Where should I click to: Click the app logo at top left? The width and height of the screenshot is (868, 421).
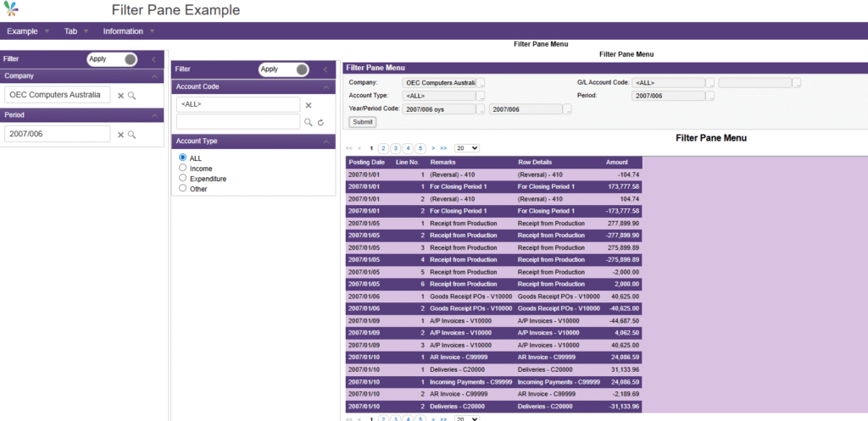(11, 9)
